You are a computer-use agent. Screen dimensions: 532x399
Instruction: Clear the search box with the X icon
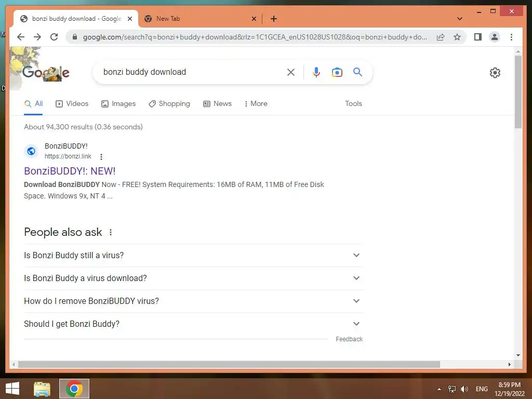[291, 72]
